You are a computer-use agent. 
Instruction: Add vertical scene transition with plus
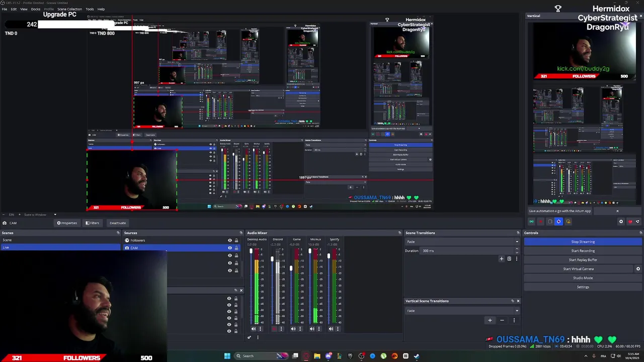pyautogui.click(x=490, y=320)
